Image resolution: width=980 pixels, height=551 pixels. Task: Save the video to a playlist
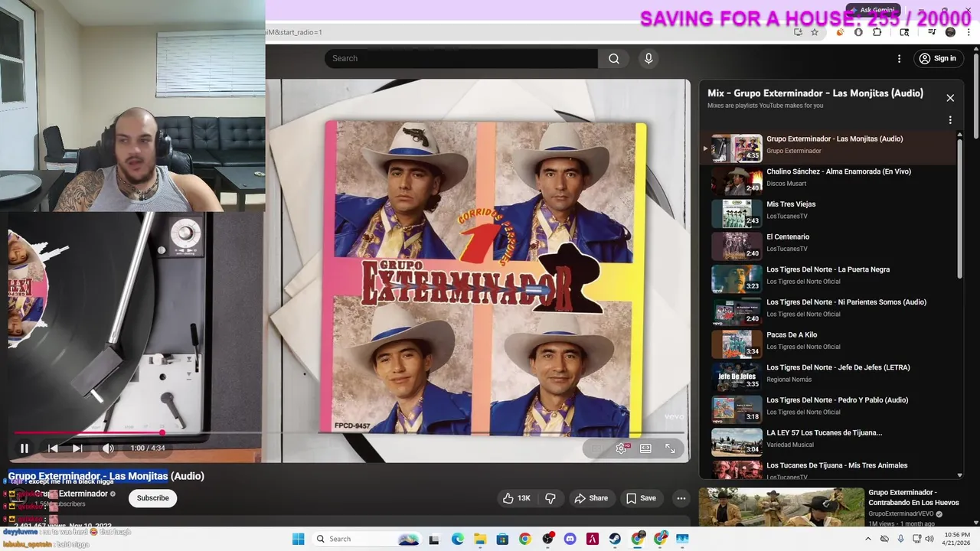(x=641, y=498)
